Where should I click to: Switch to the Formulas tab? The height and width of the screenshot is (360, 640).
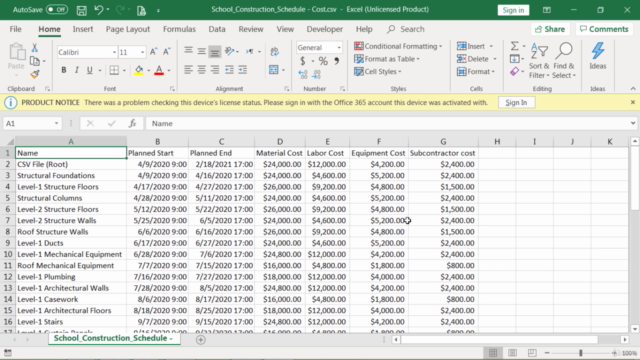(x=179, y=29)
